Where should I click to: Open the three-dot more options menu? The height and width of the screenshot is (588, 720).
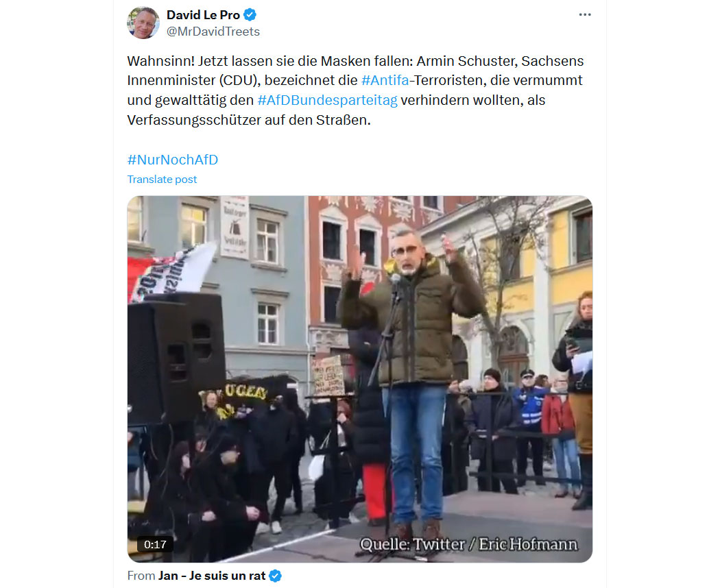point(584,14)
